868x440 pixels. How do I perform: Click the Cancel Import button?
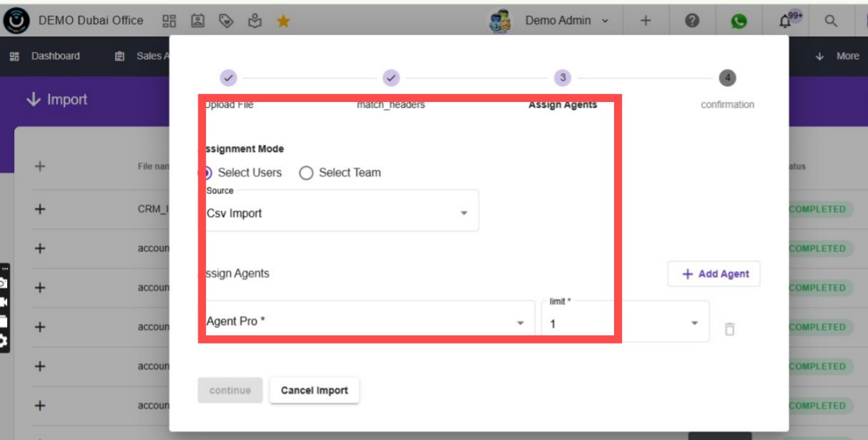[x=315, y=390]
